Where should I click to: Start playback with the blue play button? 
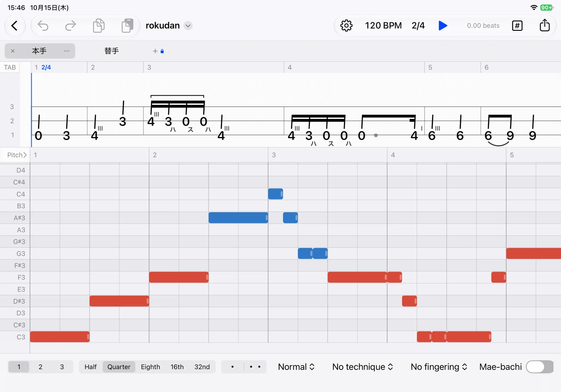(x=443, y=26)
